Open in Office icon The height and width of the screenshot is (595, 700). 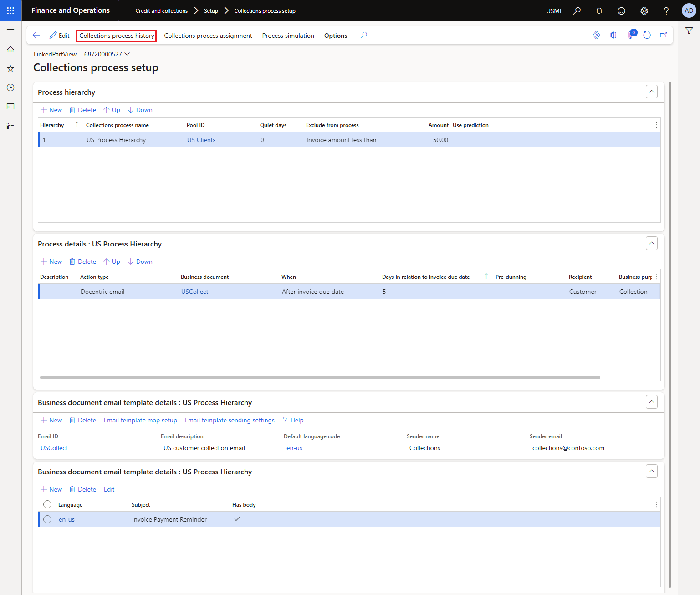click(x=613, y=35)
